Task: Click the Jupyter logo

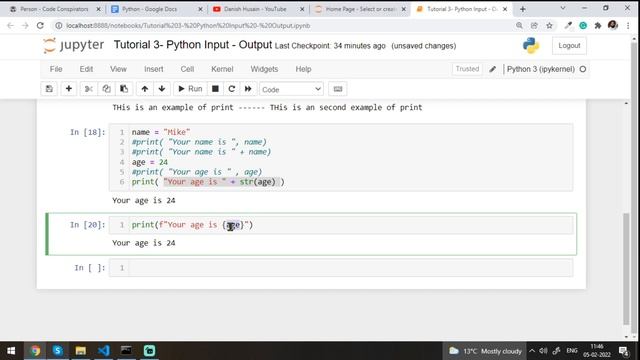Action: tap(73, 45)
